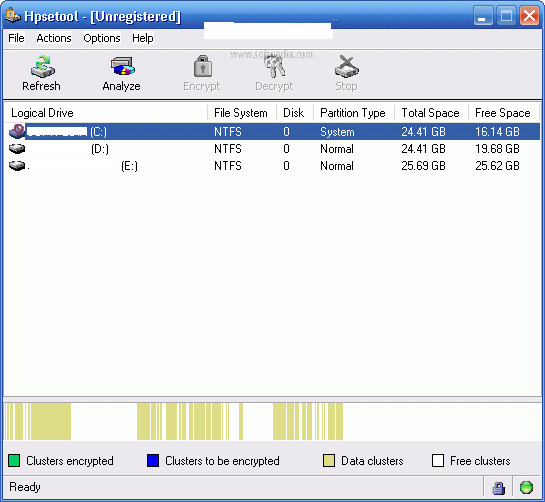Viewport: 545px width, 502px height.
Task: Open the Actions menu
Action: (x=54, y=38)
